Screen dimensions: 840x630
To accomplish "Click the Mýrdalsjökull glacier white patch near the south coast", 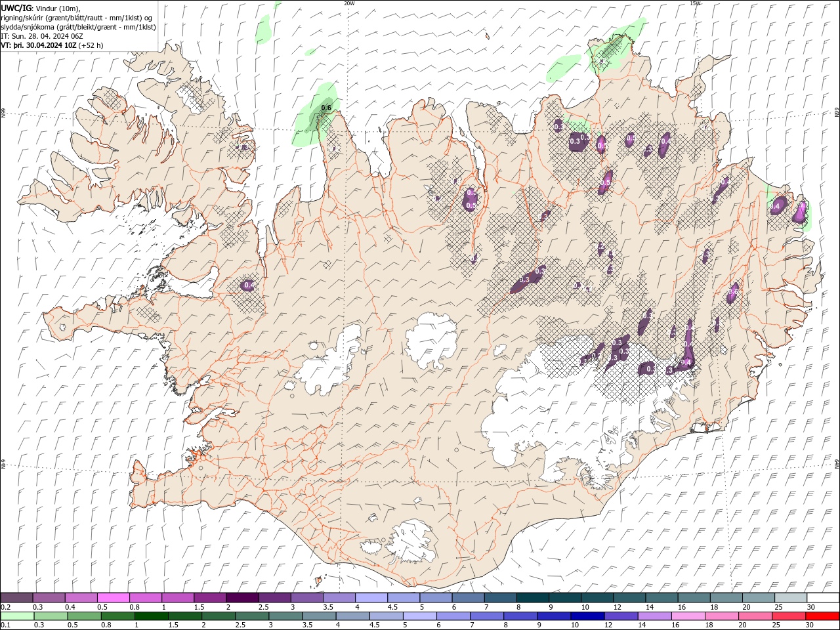I will click(x=411, y=541).
